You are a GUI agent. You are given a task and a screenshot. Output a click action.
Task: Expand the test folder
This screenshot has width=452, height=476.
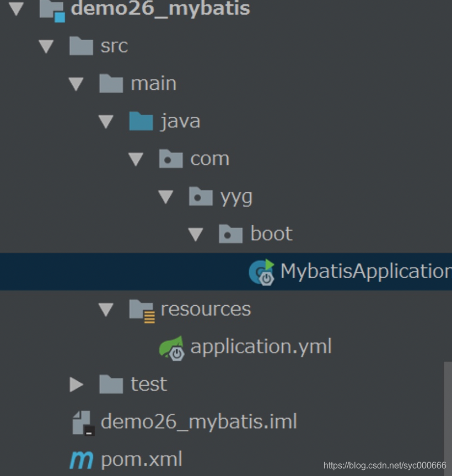(77, 384)
